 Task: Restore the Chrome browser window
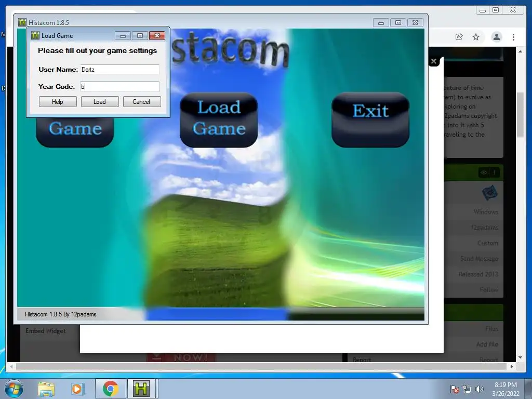(496, 10)
